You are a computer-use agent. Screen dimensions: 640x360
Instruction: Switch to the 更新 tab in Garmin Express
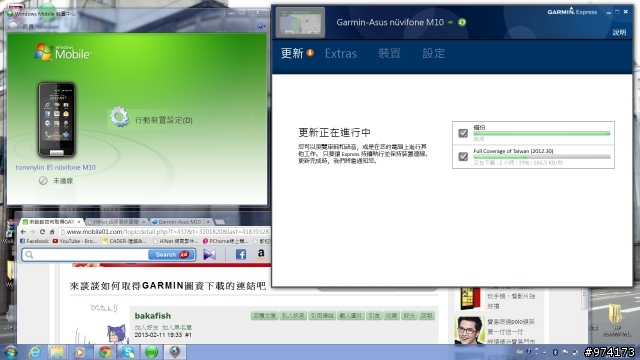pos(292,53)
